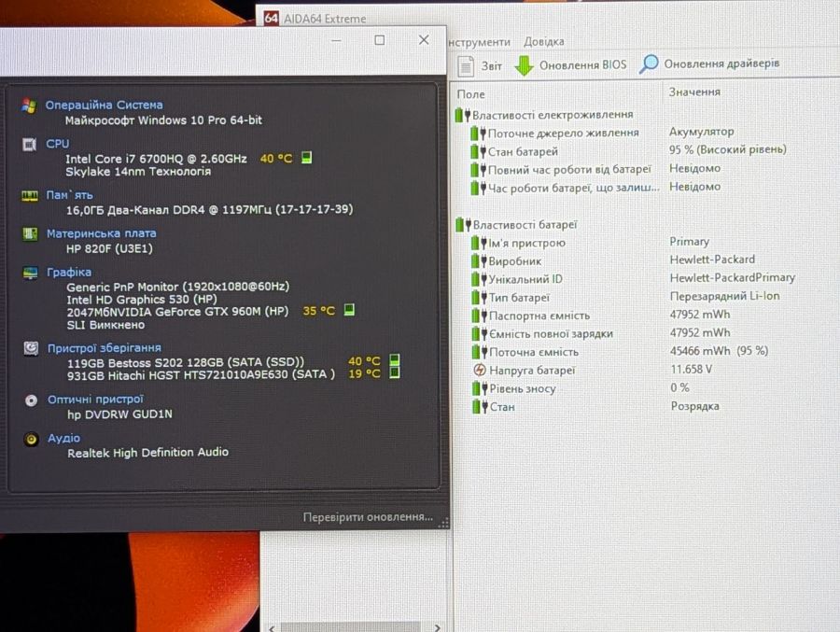Click the battery icon beside Стан батарей
840x632 pixels.
pyautogui.click(x=479, y=152)
